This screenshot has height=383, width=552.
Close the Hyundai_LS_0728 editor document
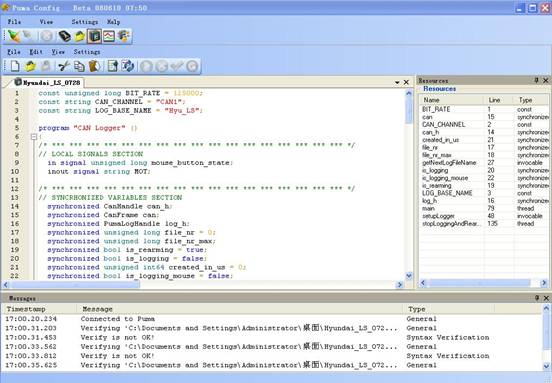click(406, 82)
